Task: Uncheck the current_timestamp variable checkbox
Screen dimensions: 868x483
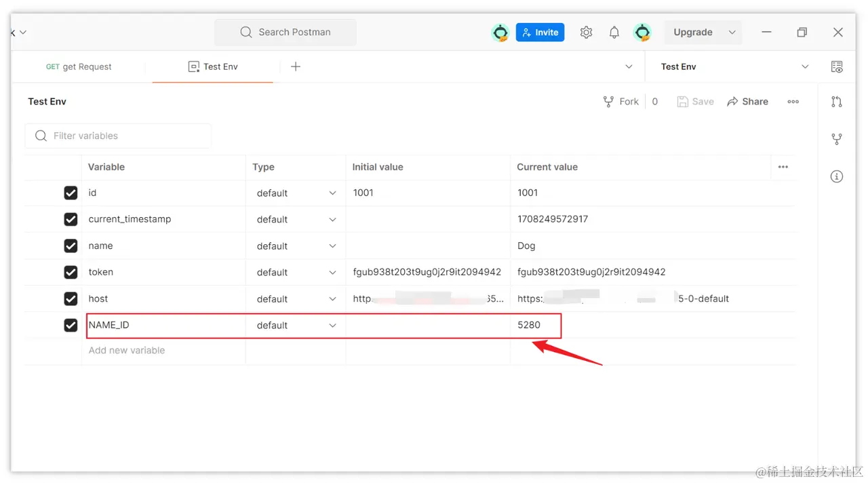Action: pyautogui.click(x=71, y=220)
